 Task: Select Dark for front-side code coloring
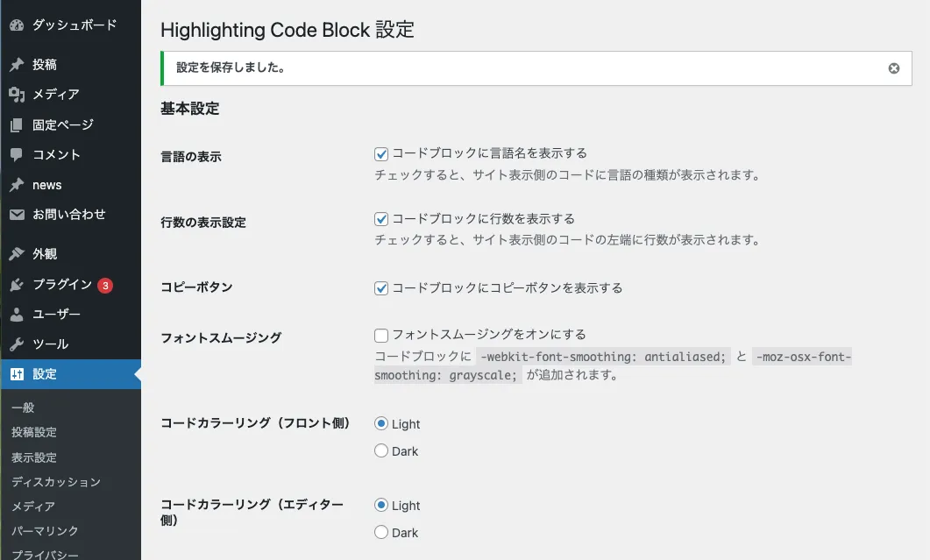pyautogui.click(x=381, y=450)
